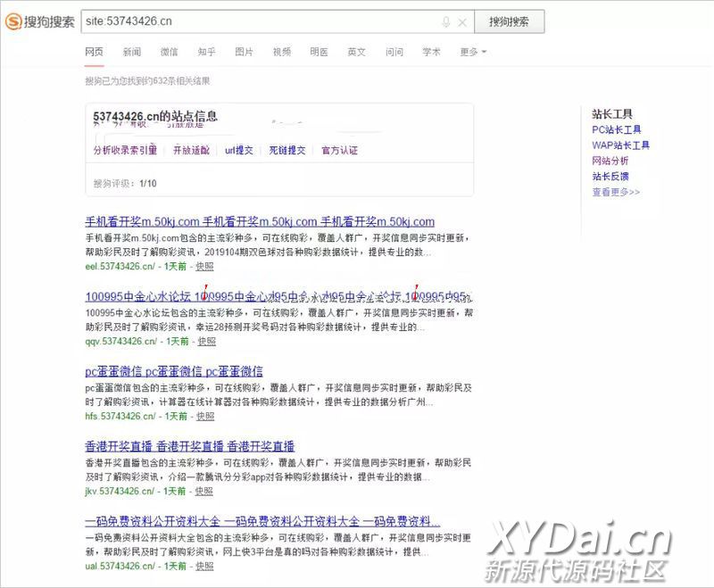Image resolution: width=714 pixels, height=588 pixels.
Task: Click the hfs.53743426.cn green URL text
Action: (120, 416)
